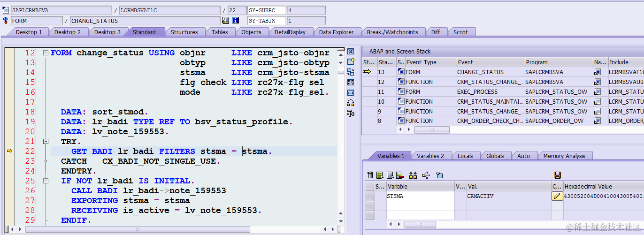The width and height of the screenshot is (644, 235).
Task: Click the empty variable cell below STSMA
Action: [x=420, y=205]
